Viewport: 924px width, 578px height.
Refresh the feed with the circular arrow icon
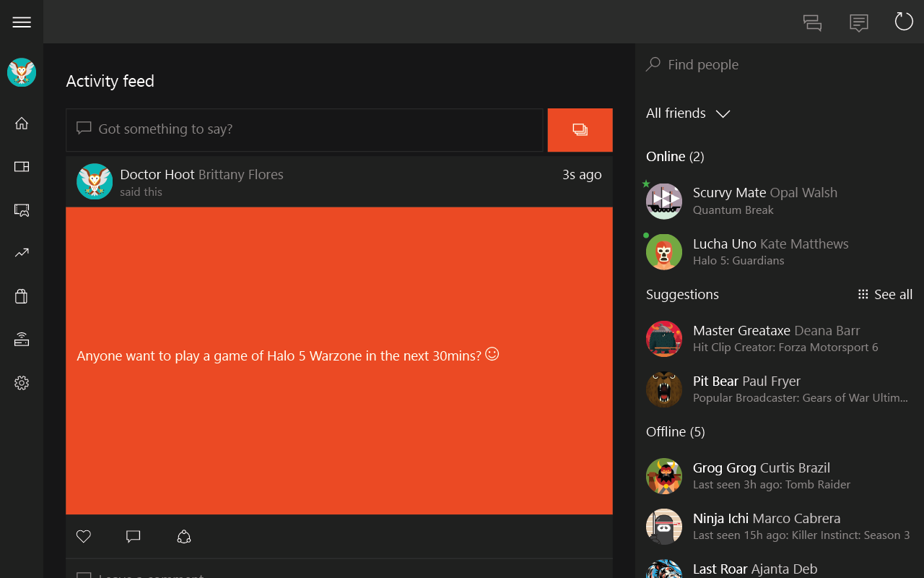(903, 21)
